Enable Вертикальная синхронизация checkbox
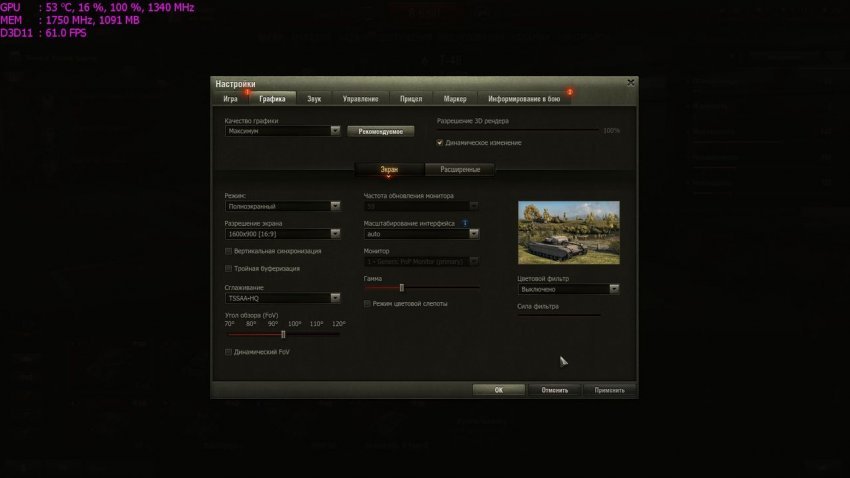850x478 pixels. pos(228,251)
